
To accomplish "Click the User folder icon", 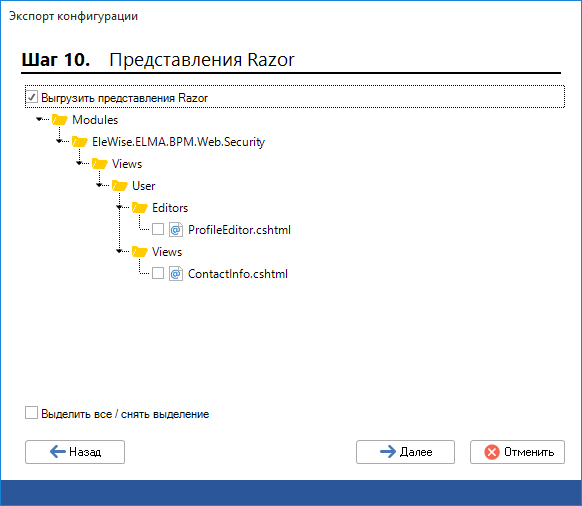I will 120,186.
